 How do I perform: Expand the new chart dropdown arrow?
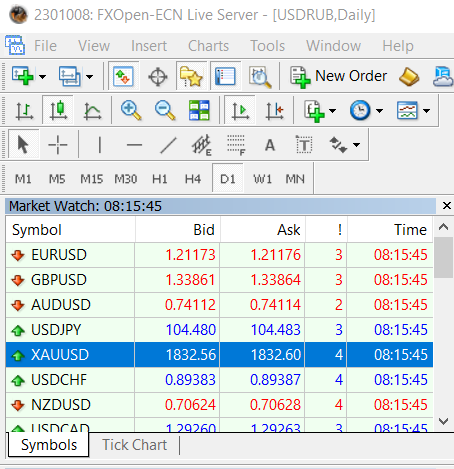pyautogui.click(x=42, y=77)
